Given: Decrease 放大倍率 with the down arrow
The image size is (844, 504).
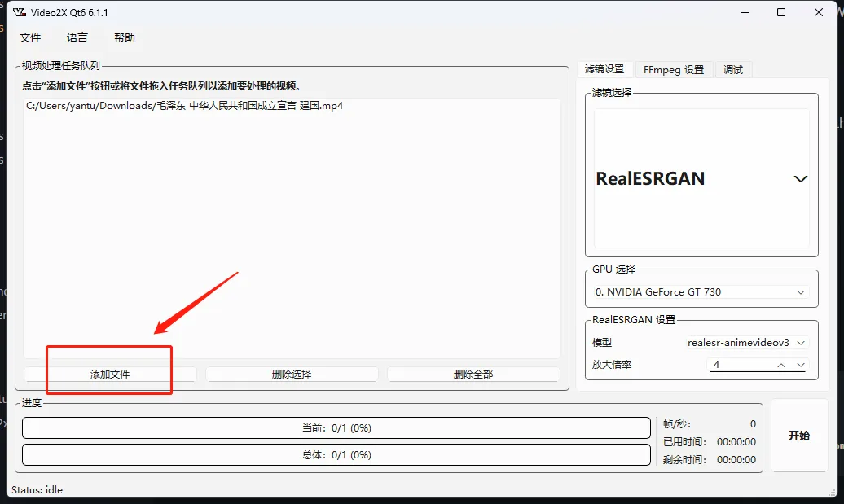Looking at the screenshot, I should click(x=801, y=365).
